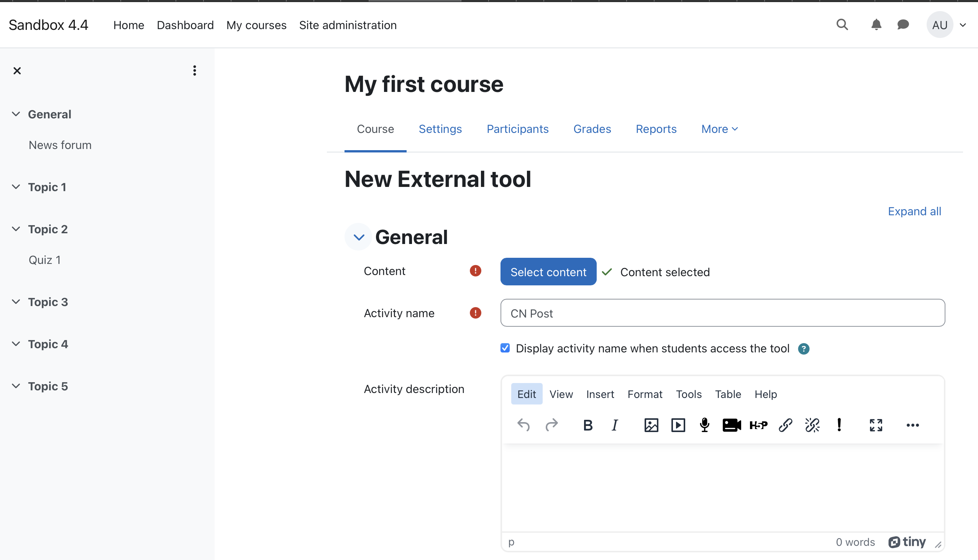Collapse Topic 3 chevron in sidebar
This screenshot has height=560, width=978.
click(16, 301)
